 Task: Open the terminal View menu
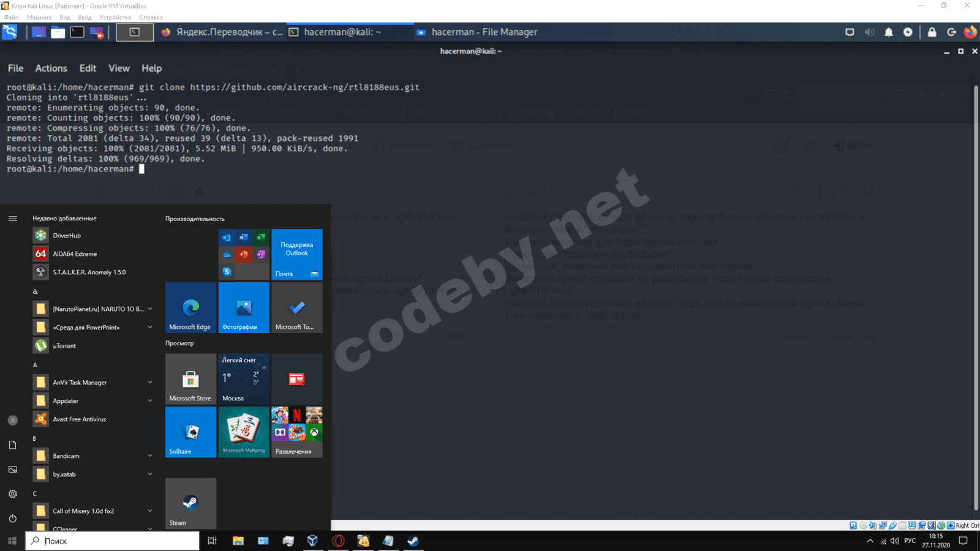tap(119, 68)
